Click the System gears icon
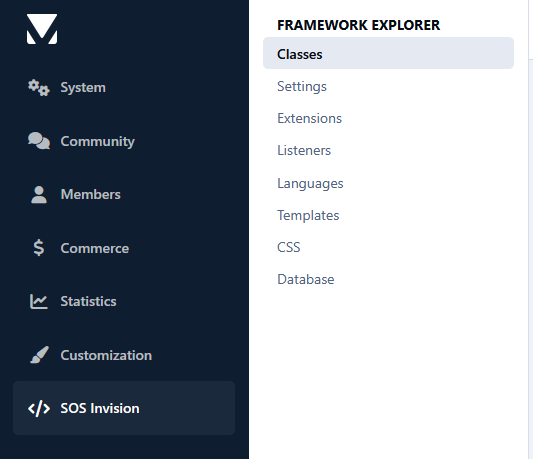 point(39,88)
